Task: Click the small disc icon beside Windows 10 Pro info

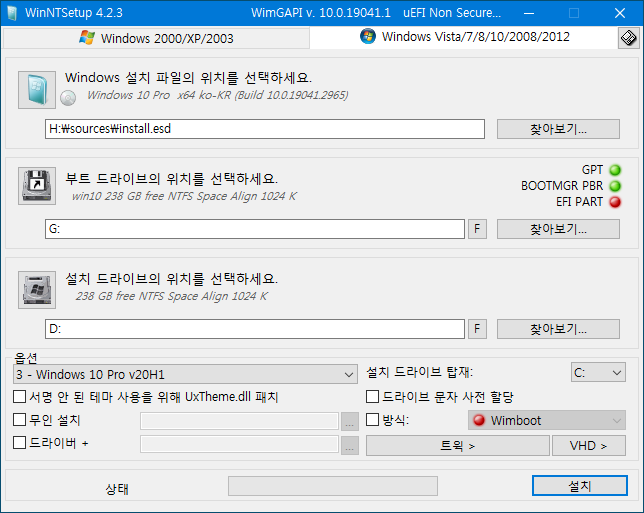Action: click(x=68, y=98)
